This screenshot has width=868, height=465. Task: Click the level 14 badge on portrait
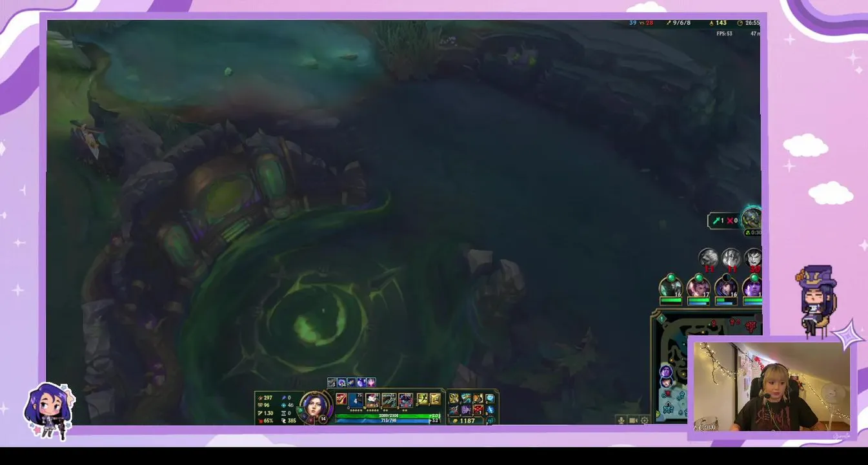point(323,419)
